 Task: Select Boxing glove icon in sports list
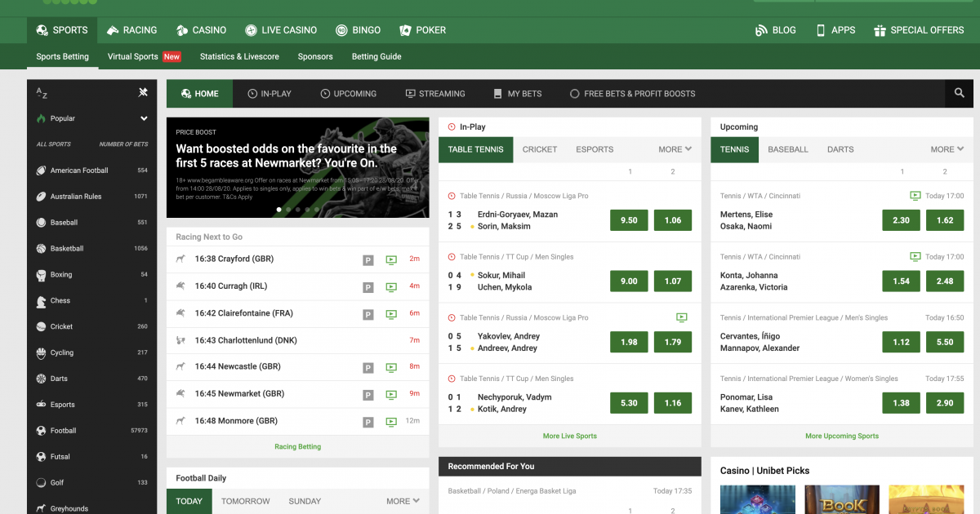click(42, 275)
